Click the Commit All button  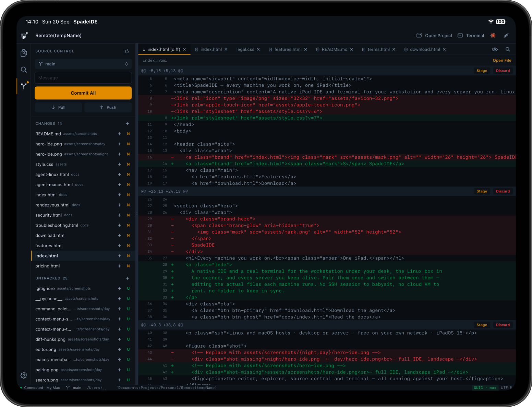click(83, 93)
